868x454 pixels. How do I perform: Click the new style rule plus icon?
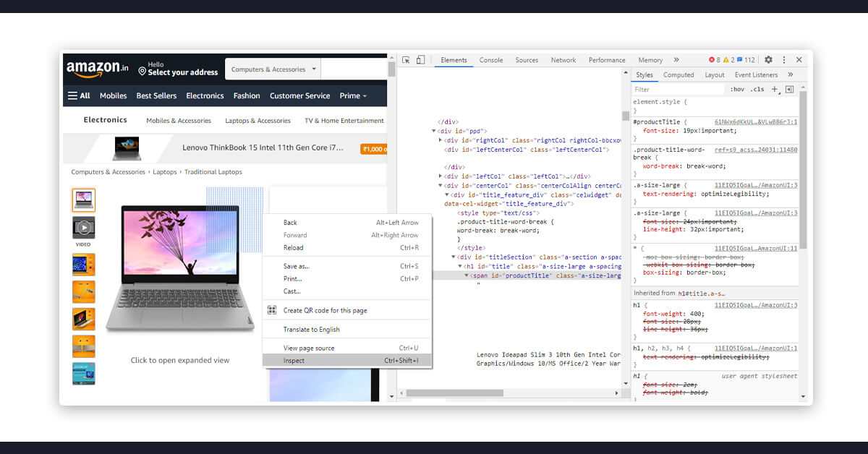[x=775, y=90]
